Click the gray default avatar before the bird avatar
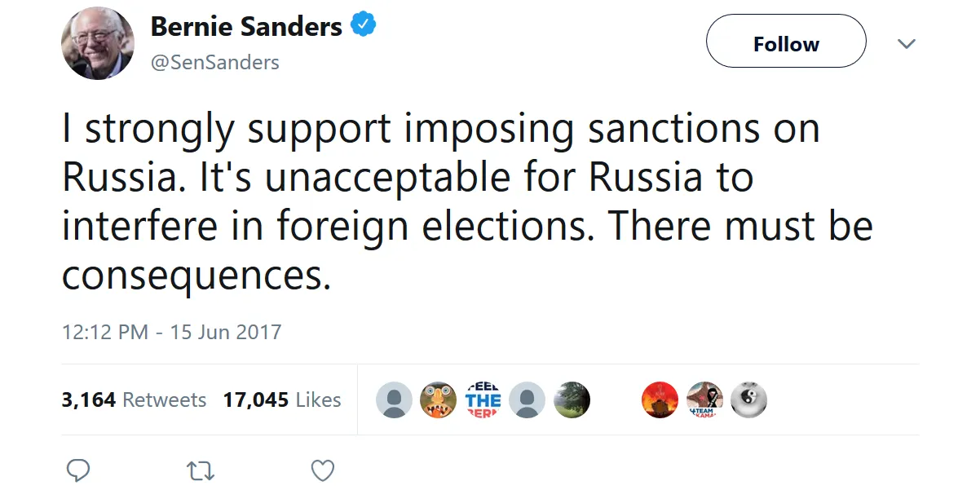This screenshot has height=490, width=980. point(394,400)
